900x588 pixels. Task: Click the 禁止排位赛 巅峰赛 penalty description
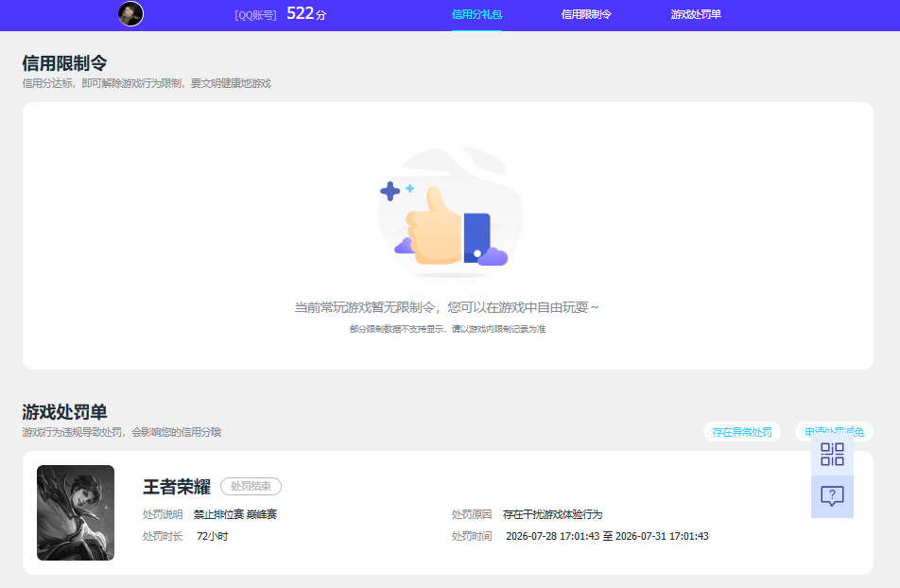235,514
